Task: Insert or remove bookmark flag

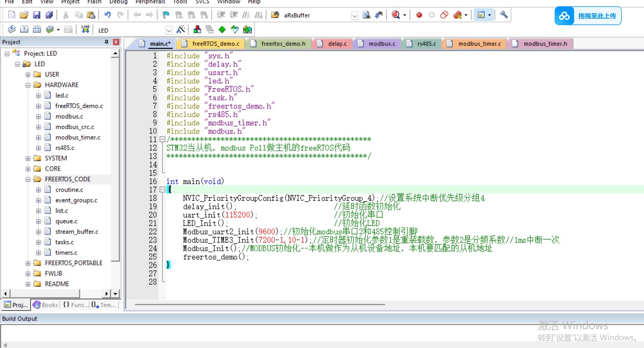Action: [166, 15]
